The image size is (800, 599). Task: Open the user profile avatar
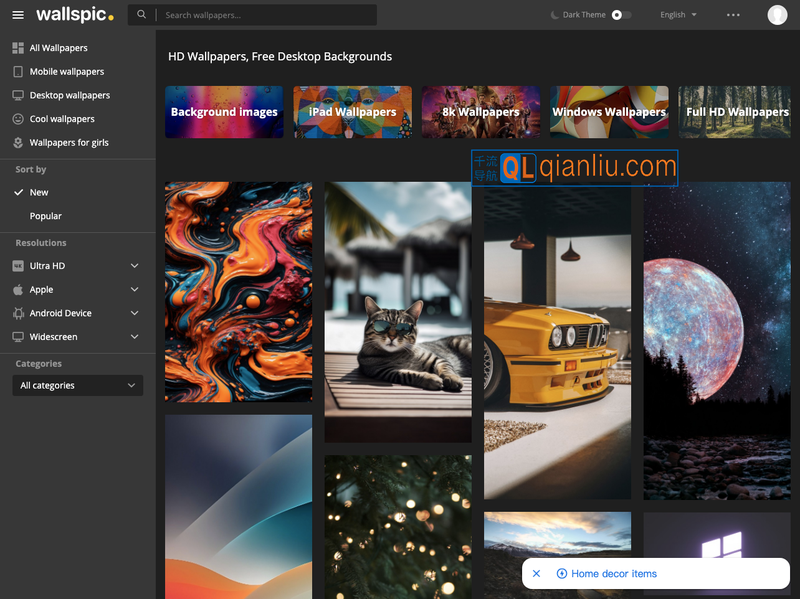(777, 15)
